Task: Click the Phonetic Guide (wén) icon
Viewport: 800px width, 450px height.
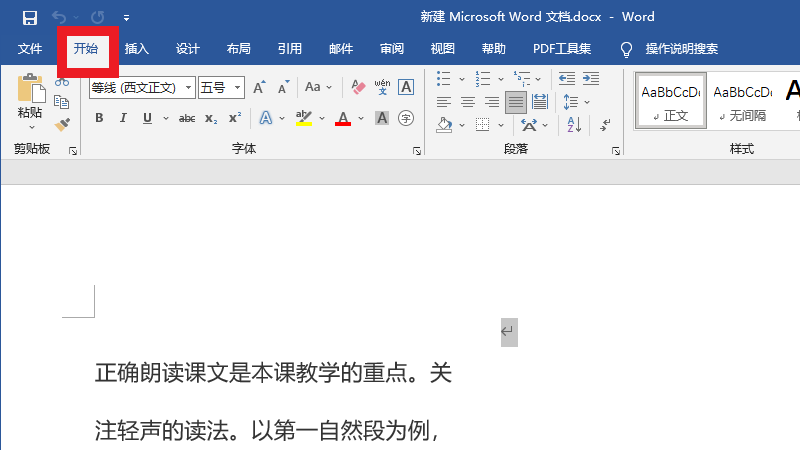Action: coord(382,88)
